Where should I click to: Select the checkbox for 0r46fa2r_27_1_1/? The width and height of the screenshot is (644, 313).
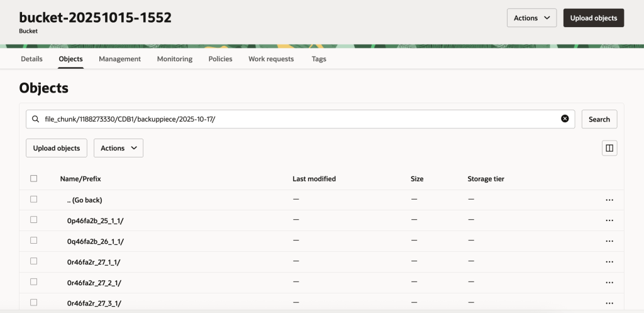(34, 261)
